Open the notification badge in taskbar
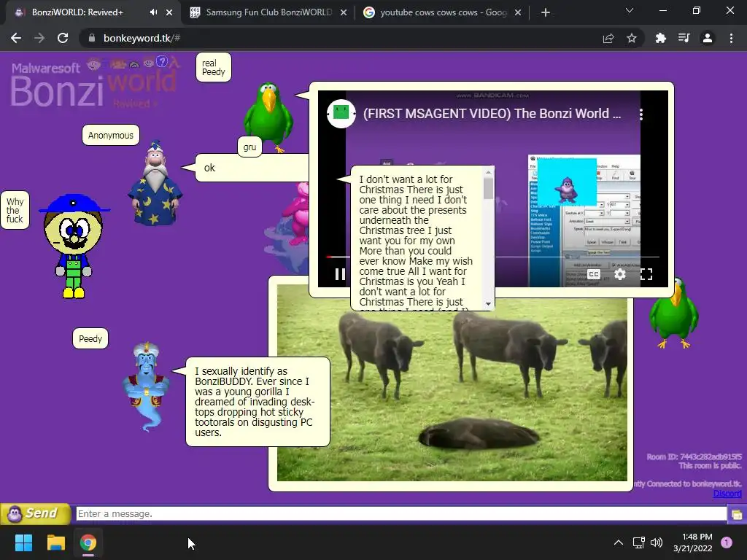The width and height of the screenshot is (747, 560). (x=727, y=542)
